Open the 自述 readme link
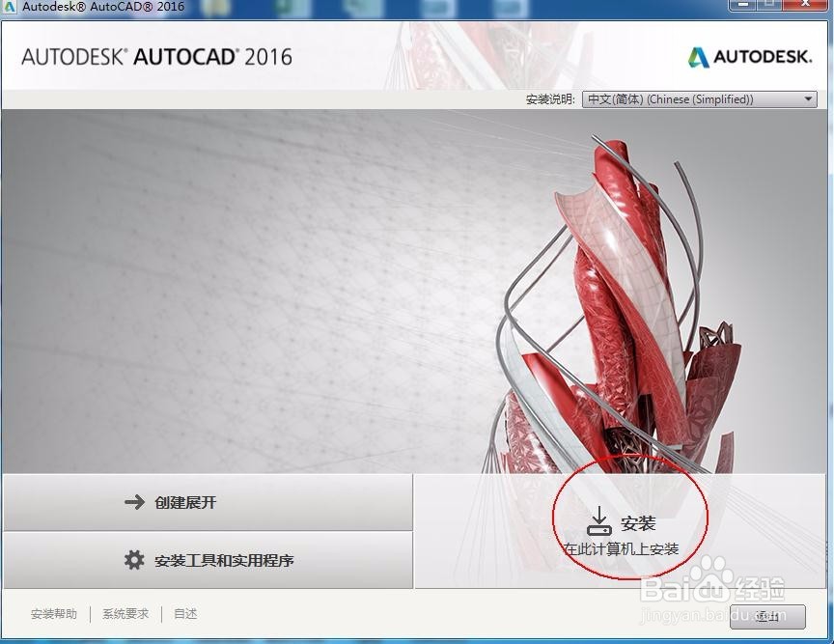 coord(185,614)
